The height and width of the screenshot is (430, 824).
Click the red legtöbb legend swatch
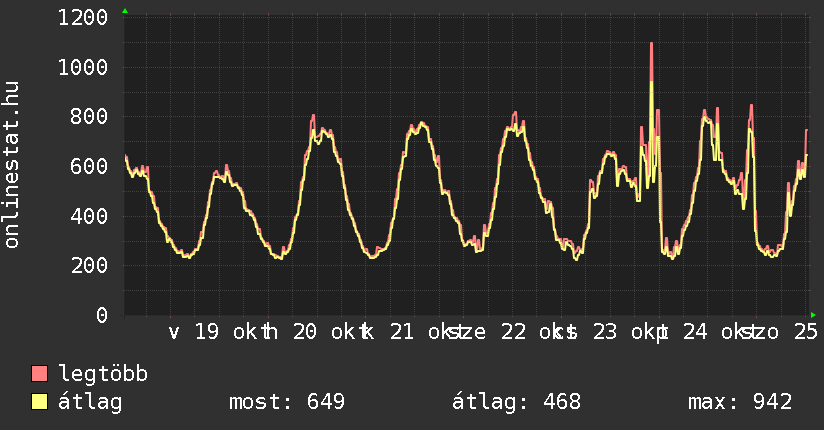tap(39, 375)
